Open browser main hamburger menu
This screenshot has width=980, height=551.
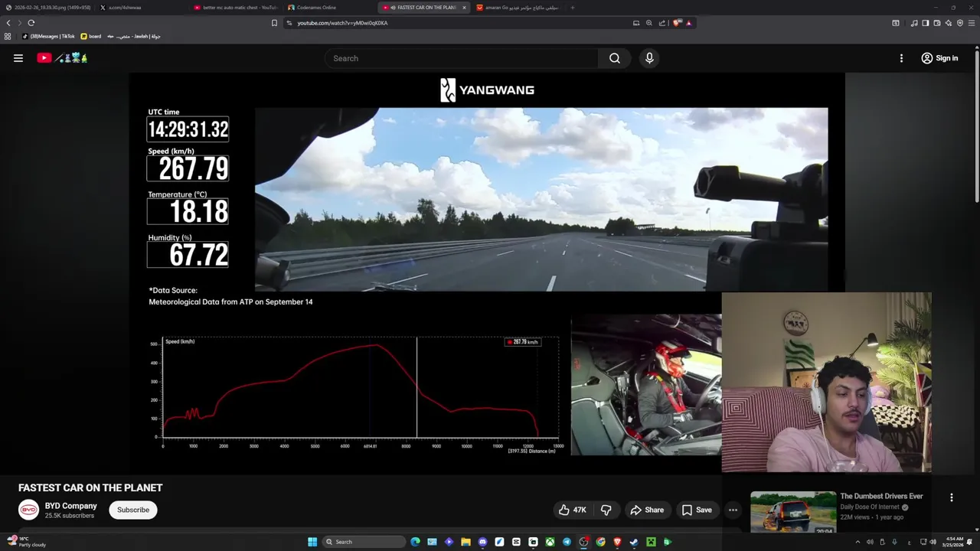tap(972, 23)
